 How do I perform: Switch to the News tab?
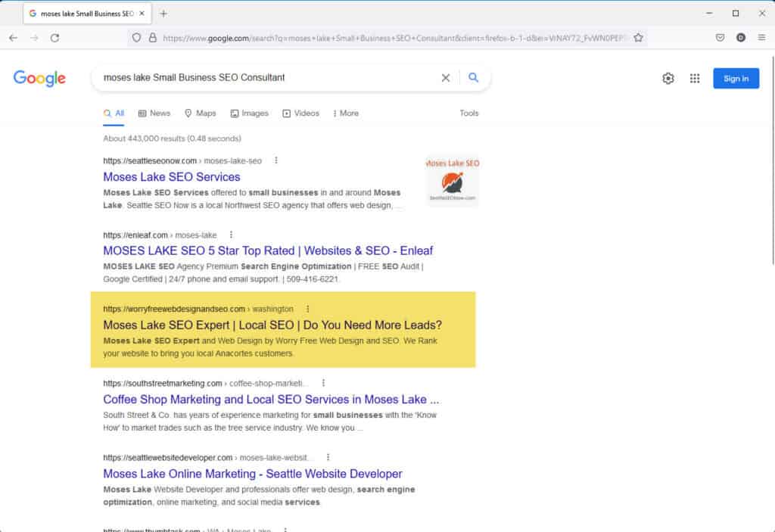tap(154, 114)
